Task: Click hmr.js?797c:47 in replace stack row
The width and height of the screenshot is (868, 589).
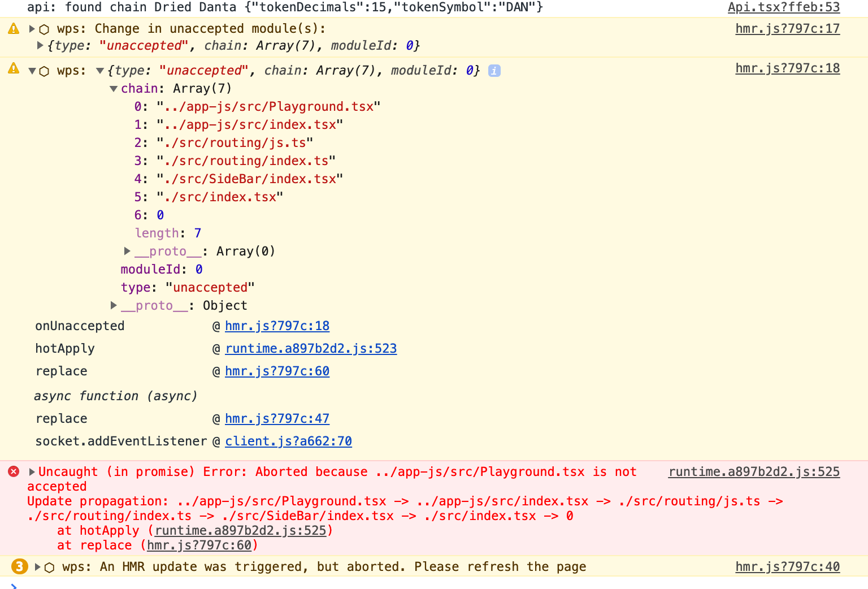Action: pos(277,419)
